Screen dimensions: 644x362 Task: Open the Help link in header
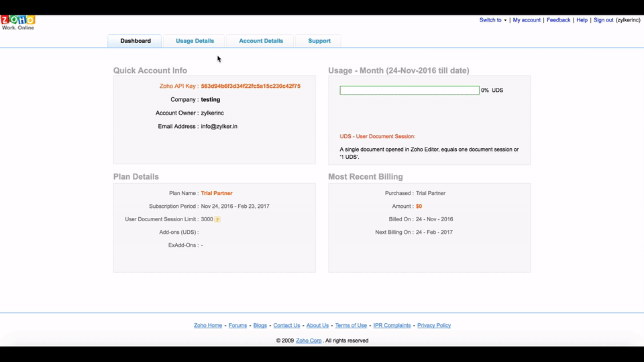[x=582, y=20]
